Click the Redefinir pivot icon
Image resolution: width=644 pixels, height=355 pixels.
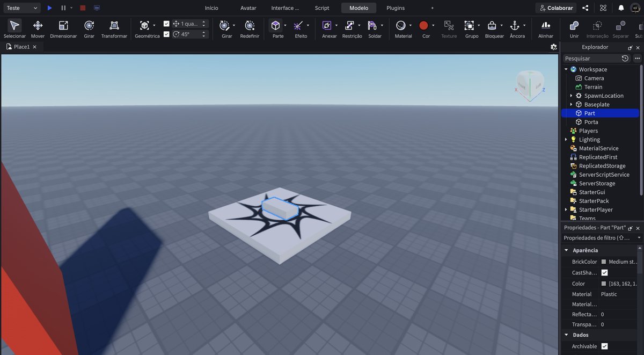click(250, 25)
